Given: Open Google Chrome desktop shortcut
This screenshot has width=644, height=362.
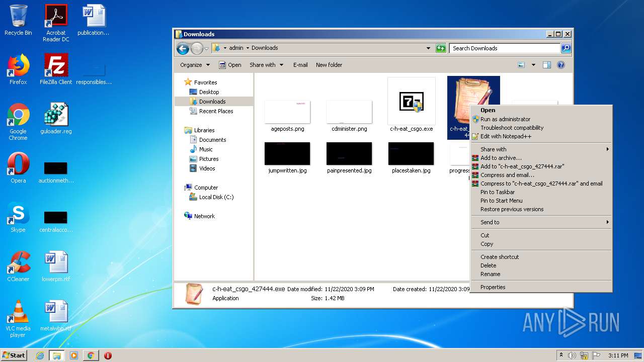Looking at the screenshot, I should click(x=18, y=122).
